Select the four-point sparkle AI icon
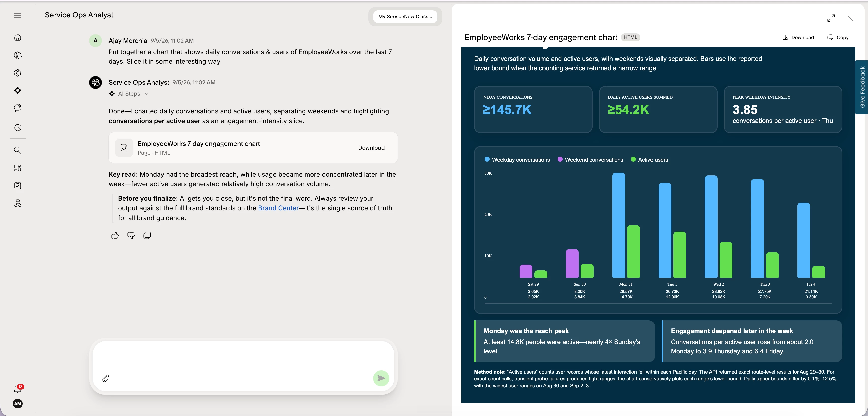Screen dimensions: 868x416 pos(18,90)
